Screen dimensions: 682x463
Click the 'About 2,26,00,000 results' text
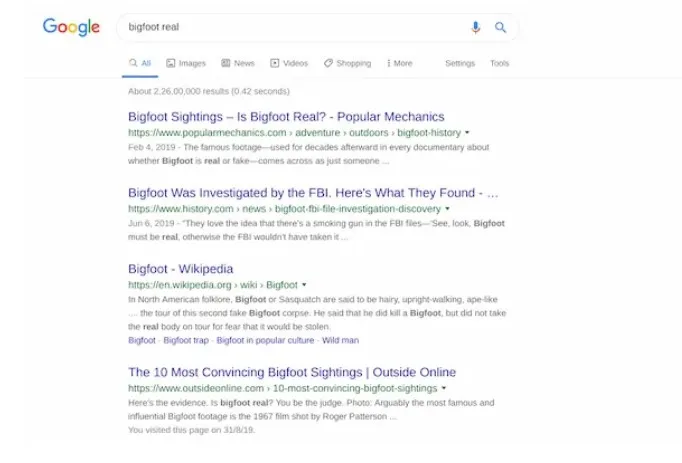209,91
